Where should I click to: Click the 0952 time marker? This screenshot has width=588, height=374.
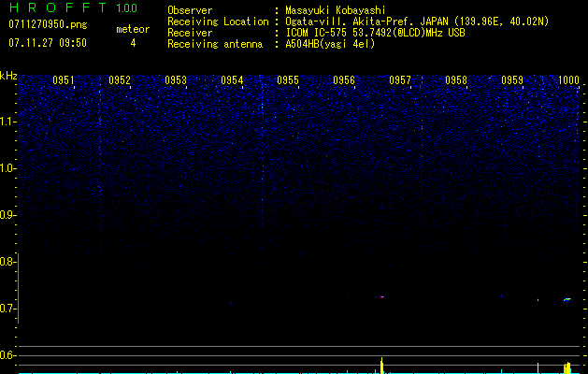tap(120, 80)
